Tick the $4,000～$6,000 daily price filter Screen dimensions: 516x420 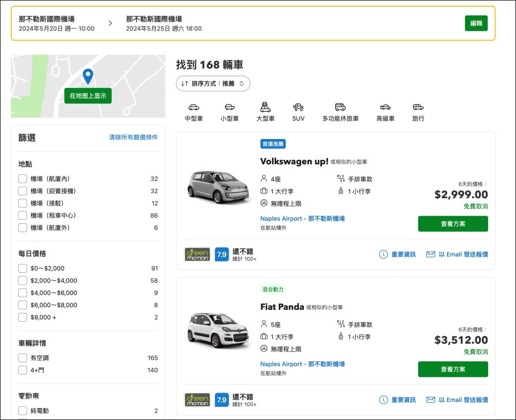click(22, 293)
